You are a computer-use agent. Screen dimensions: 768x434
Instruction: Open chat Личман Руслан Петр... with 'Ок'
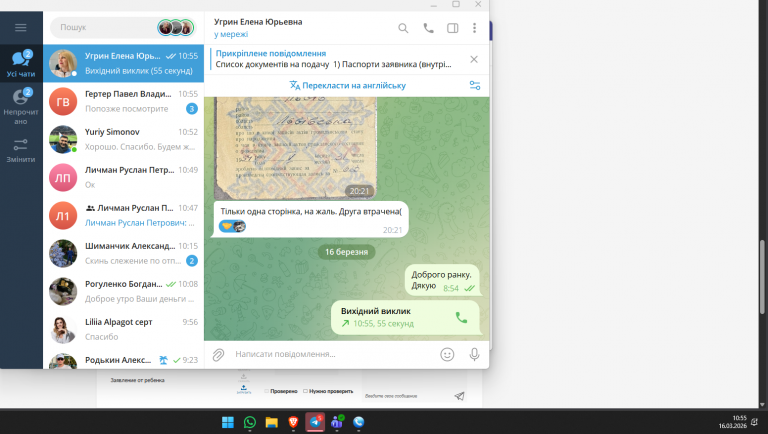pyautogui.click(x=123, y=177)
